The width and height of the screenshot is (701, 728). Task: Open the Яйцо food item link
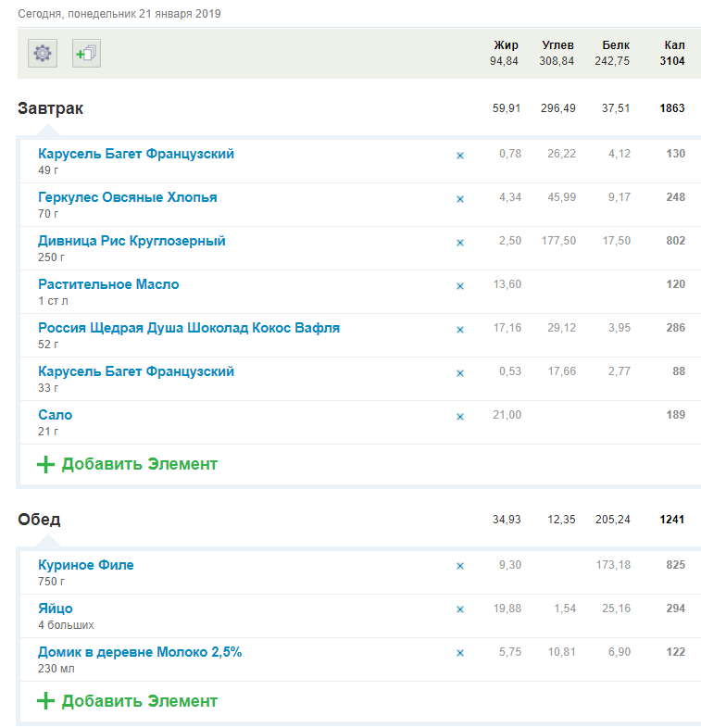click(56, 609)
